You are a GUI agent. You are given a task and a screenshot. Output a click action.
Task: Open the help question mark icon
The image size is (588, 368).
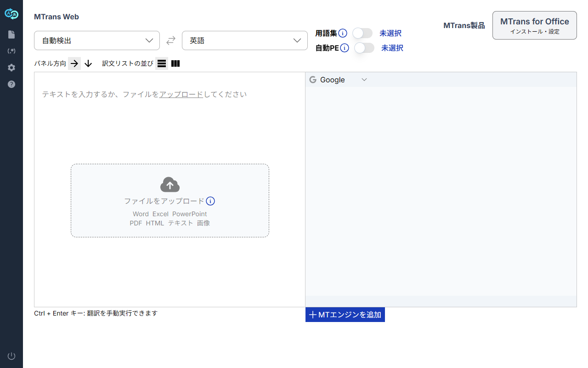point(11,84)
